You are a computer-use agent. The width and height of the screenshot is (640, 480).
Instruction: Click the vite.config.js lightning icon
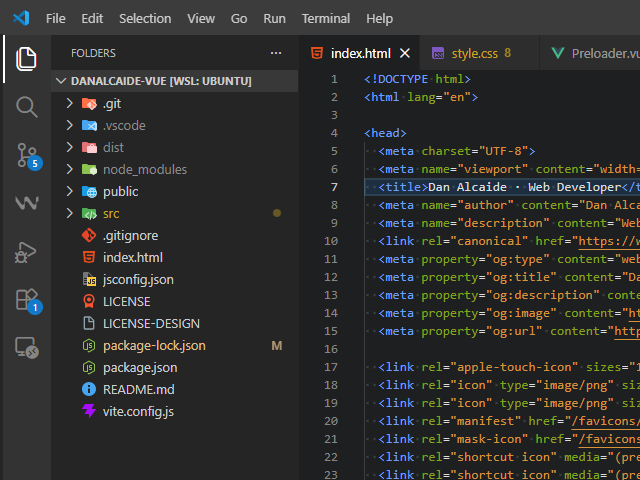pos(89,411)
